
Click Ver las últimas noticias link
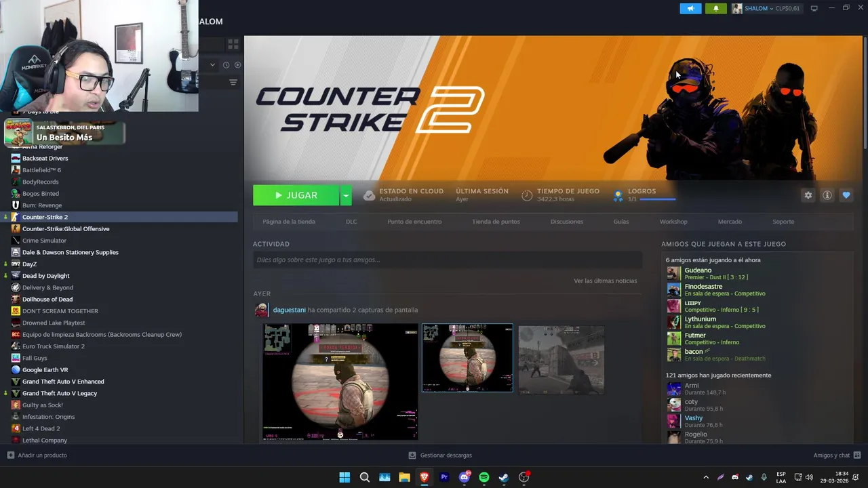[x=605, y=281]
